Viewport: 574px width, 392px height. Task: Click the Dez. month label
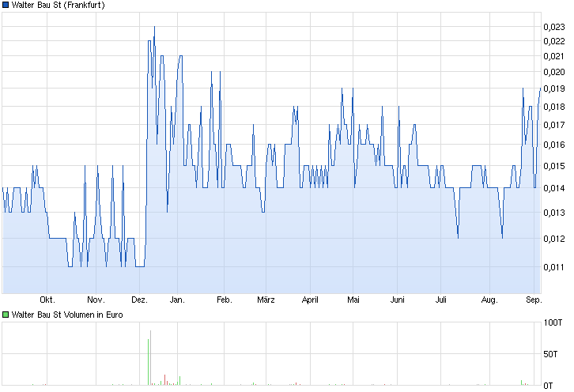pyautogui.click(x=139, y=300)
